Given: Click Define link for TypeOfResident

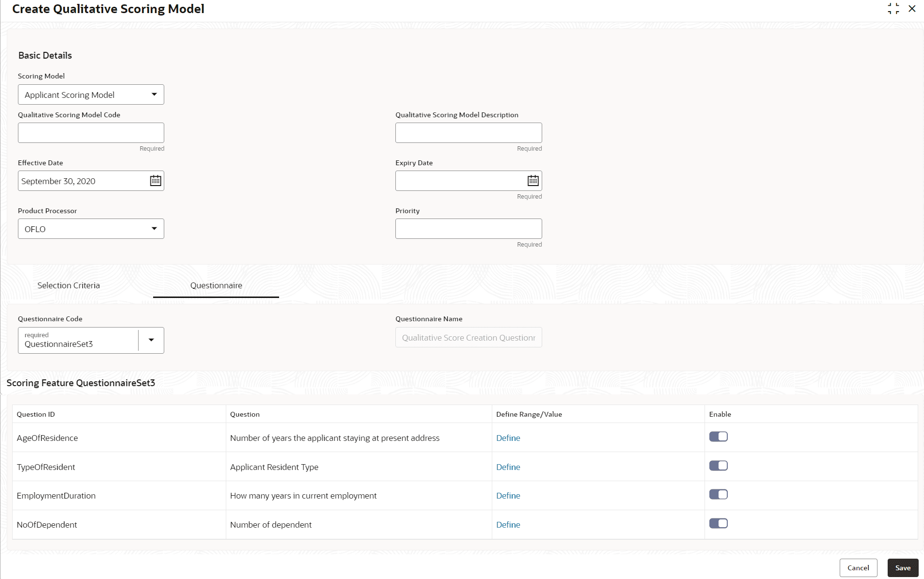Looking at the screenshot, I should (x=508, y=467).
